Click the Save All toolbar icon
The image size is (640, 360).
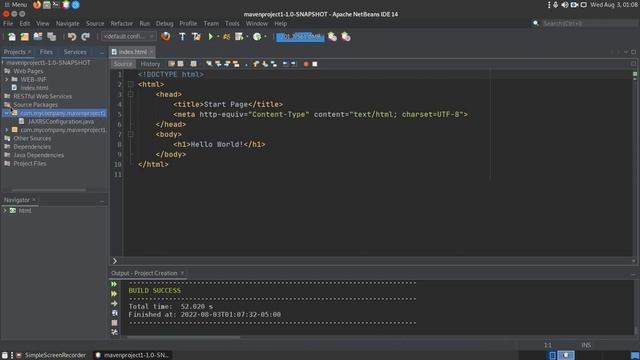[x=51, y=37]
